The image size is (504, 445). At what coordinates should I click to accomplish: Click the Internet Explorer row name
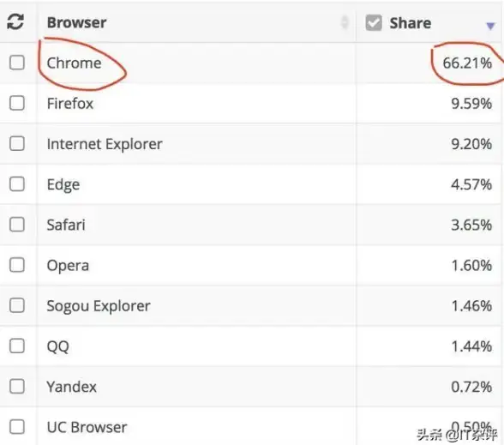105,144
